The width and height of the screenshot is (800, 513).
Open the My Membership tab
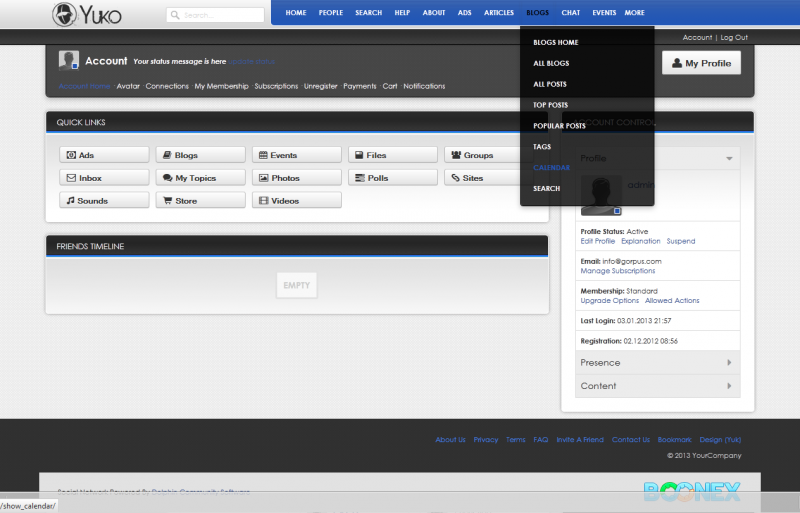tap(221, 86)
